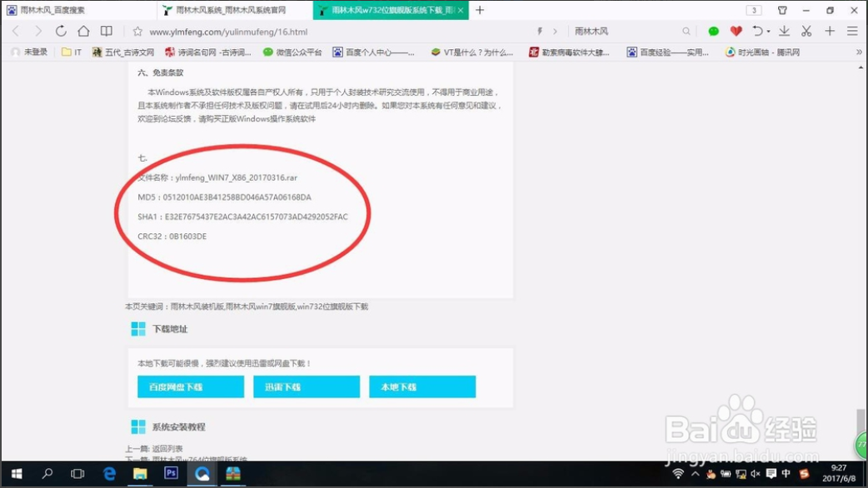Click the 百度网盘下载 button
Viewport: 868px width, 488px height.
pos(191,386)
